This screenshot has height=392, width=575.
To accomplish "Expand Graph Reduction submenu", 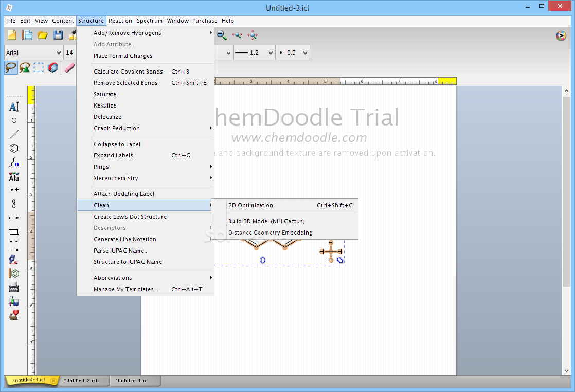I will tap(146, 128).
